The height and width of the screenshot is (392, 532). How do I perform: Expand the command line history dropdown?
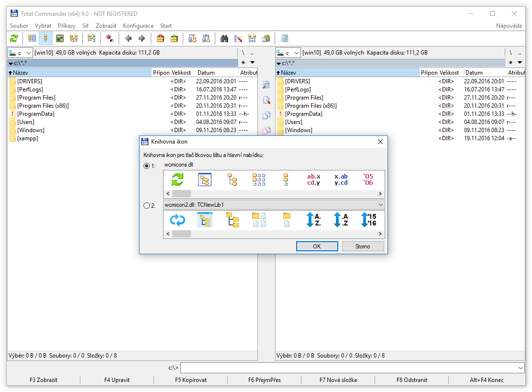pyautogui.click(x=521, y=368)
